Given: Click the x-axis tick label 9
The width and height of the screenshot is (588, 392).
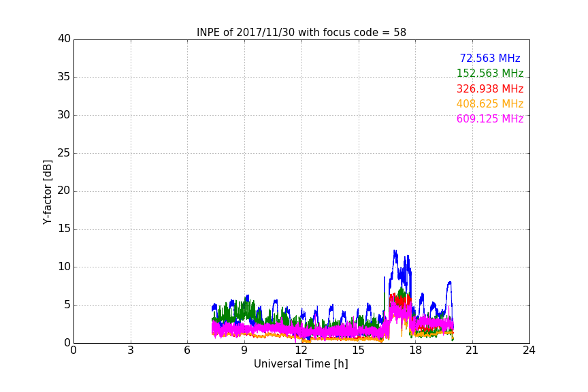Looking at the screenshot, I should click(244, 350).
